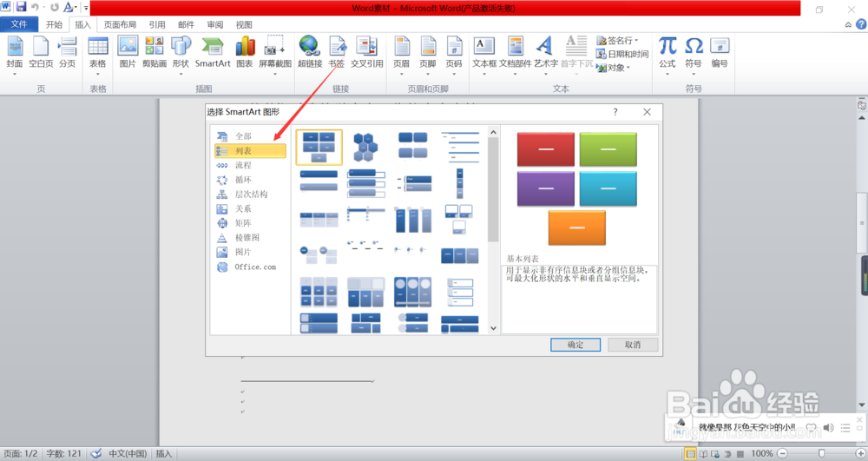The width and height of the screenshot is (868, 461).
Task: Switch to the References (引用) tab
Action: 157,24
